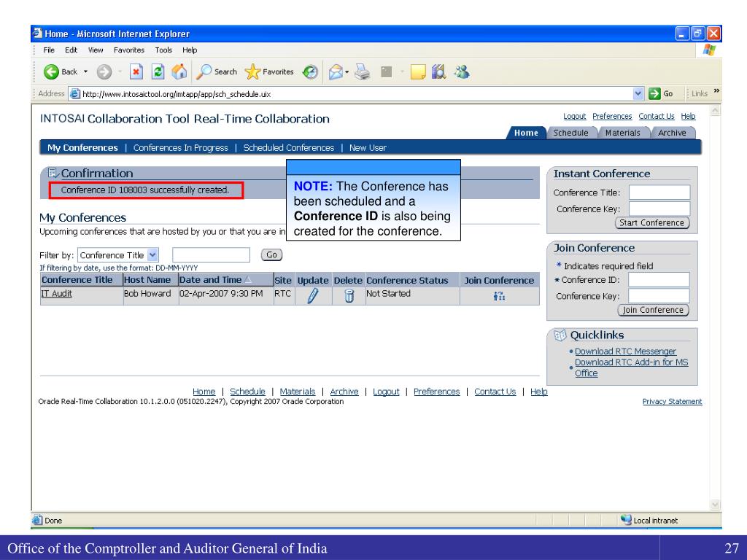Open the Preferences link at top right

point(612,116)
